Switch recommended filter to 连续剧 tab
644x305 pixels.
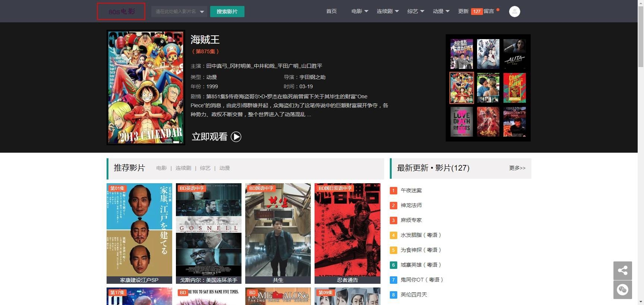183,168
